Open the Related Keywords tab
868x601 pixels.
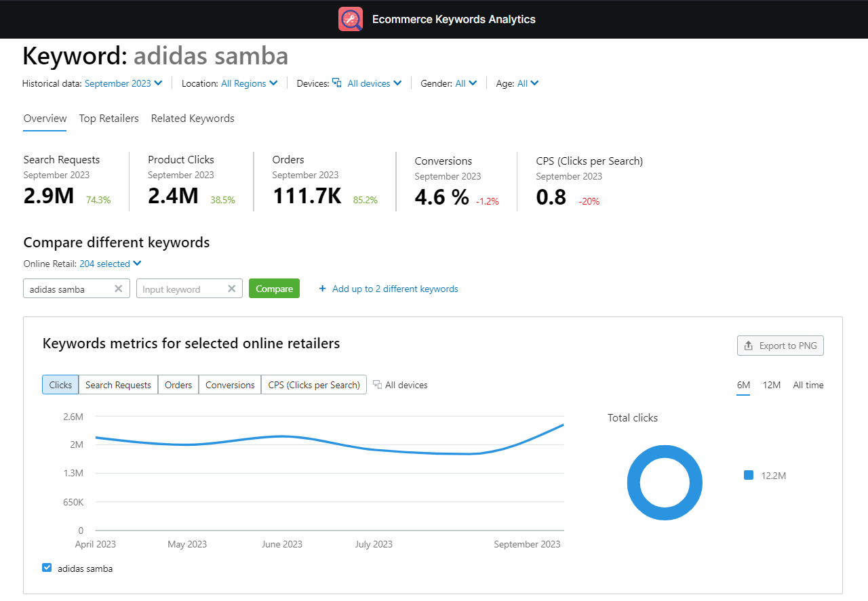193,118
